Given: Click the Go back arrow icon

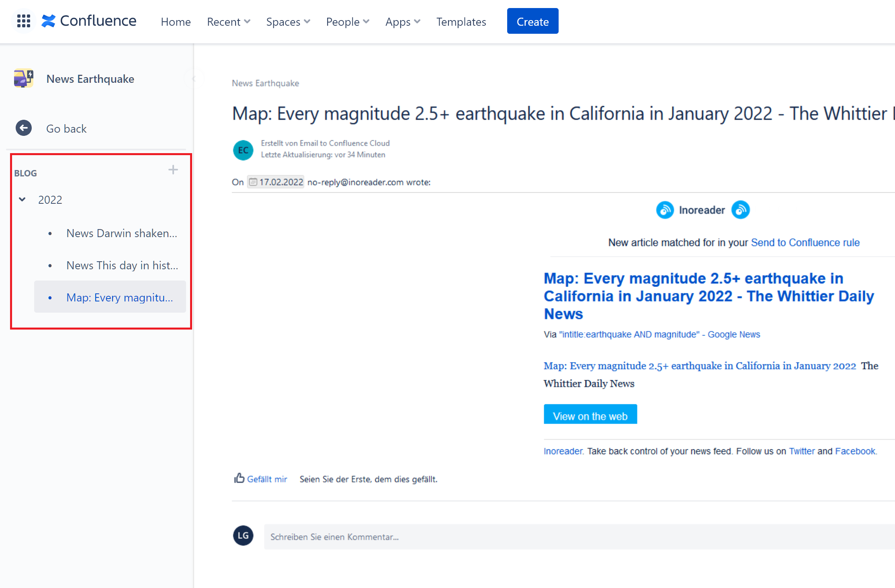Looking at the screenshot, I should 23,128.
